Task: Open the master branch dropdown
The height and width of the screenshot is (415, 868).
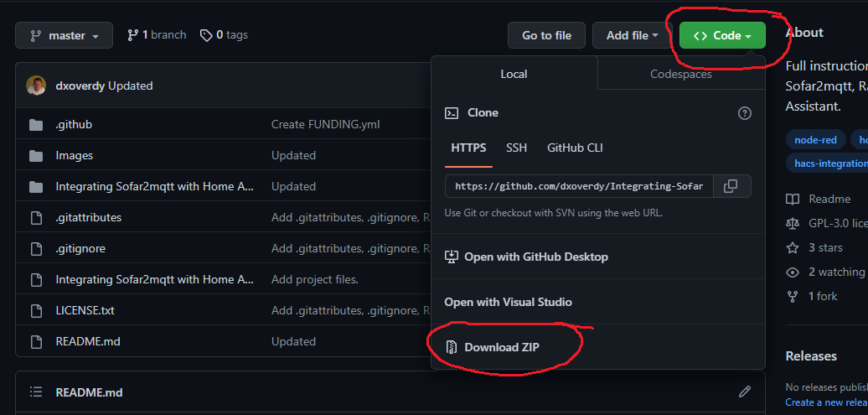Action: tap(65, 35)
